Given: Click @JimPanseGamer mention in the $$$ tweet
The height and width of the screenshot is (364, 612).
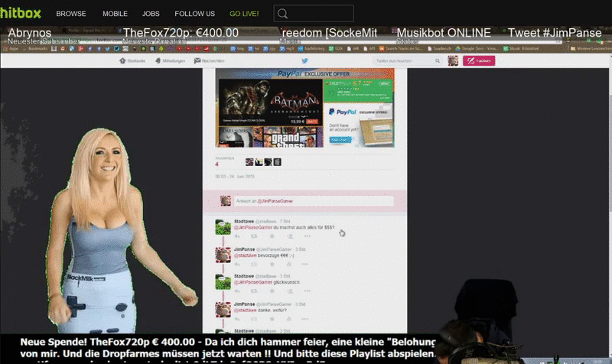Looking at the screenshot, I should pyautogui.click(x=253, y=227).
